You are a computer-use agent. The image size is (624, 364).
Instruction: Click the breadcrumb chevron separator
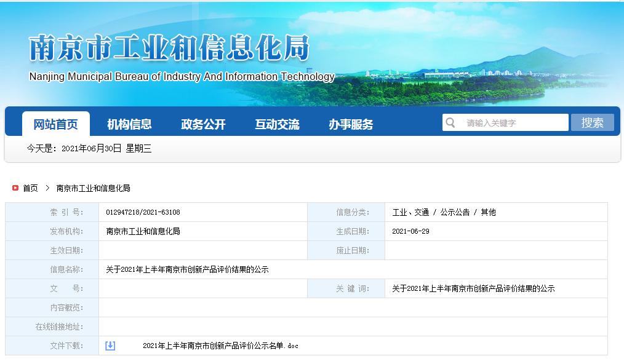pyautogui.click(x=47, y=188)
